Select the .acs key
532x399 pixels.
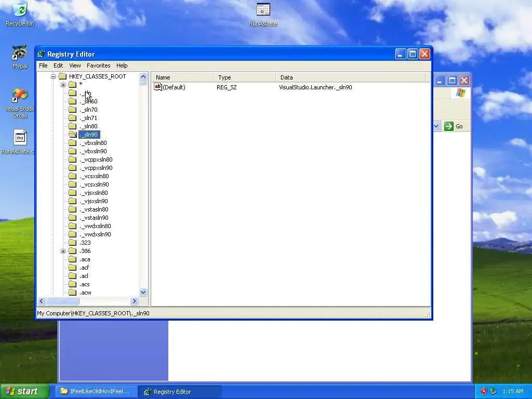[x=85, y=284]
